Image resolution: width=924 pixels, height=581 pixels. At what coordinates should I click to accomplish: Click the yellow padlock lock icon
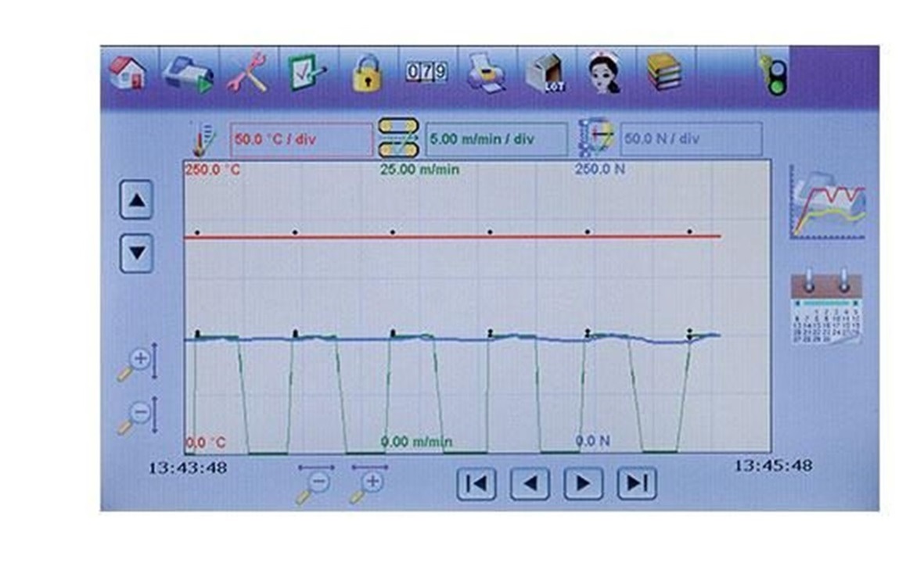click(367, 74)
